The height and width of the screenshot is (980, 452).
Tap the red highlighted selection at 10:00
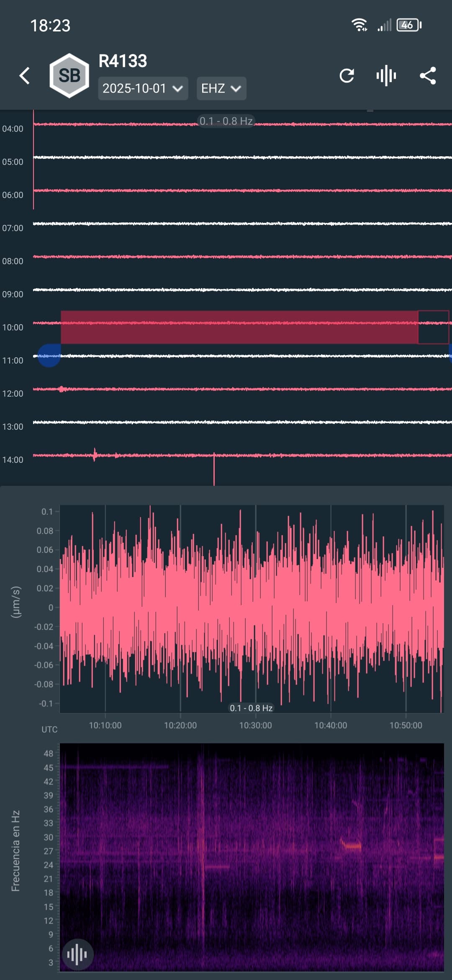(x=239, y=327)
